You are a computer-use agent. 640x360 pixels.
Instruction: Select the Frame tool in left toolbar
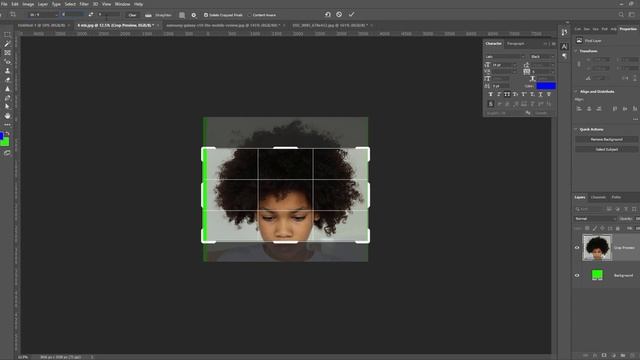tap(7, 53)
